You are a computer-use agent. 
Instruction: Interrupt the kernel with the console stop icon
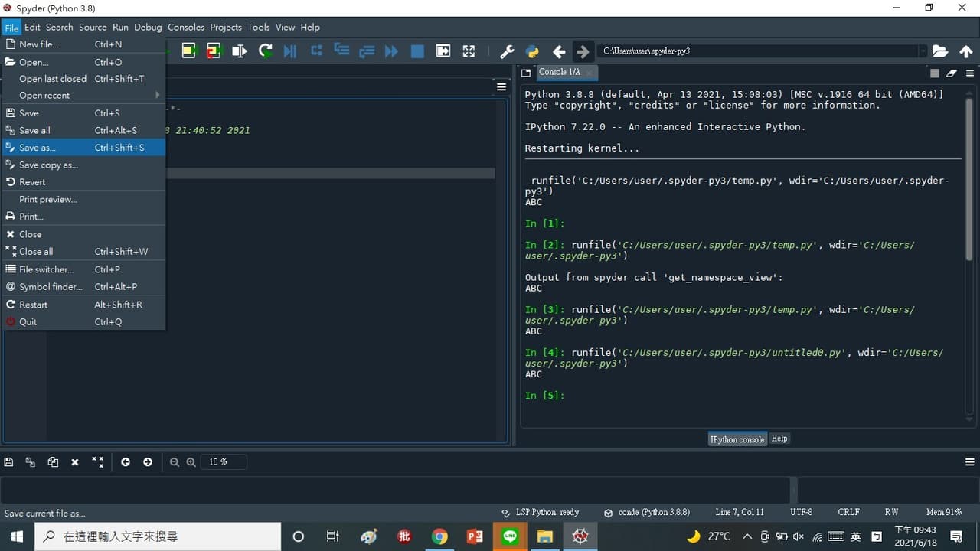[935, 73]
